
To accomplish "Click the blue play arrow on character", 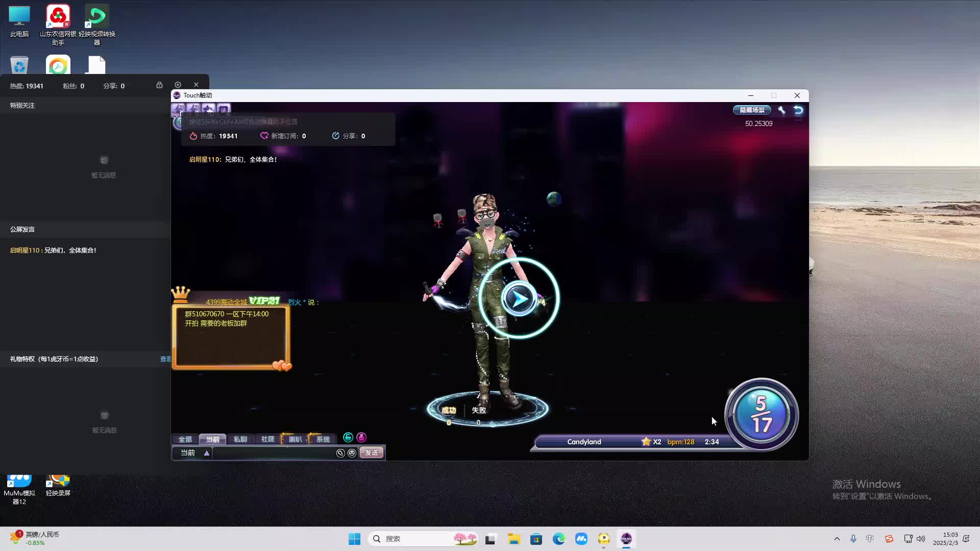I will click(519, 299).
